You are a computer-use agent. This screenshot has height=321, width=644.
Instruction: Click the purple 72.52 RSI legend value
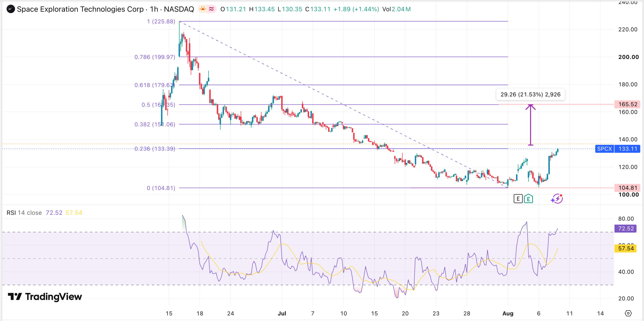tap(54, 213)
